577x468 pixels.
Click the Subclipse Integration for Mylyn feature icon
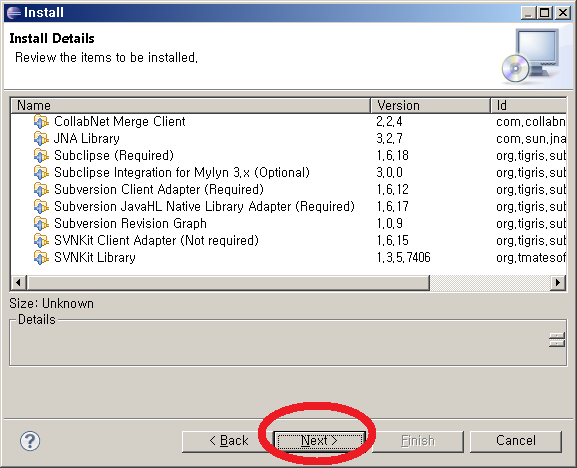[41, 172]
